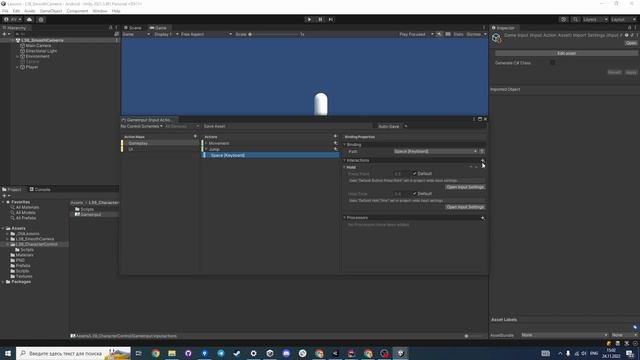Add a new action with Actions plus icon
The image size is (640, 360).
(336, 136)
